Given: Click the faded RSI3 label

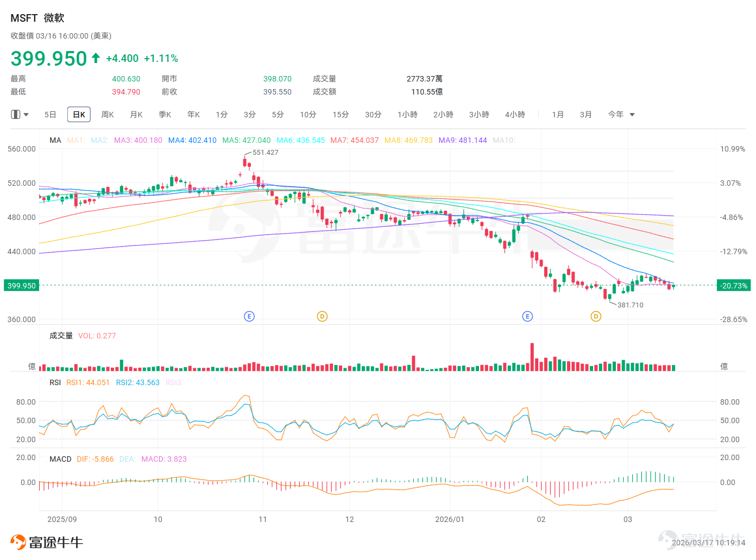Looking at the screenshot, I should click(174, 382).
